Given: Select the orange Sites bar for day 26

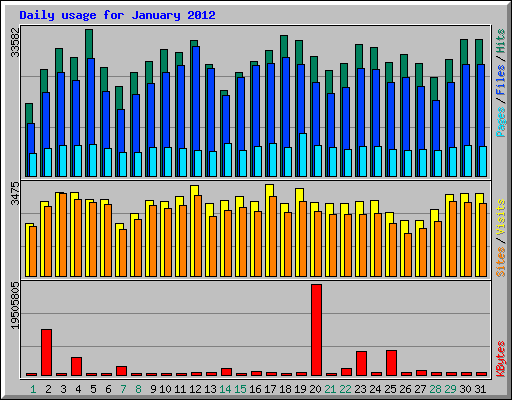Looking at the screenshot, I should [408, 255].
